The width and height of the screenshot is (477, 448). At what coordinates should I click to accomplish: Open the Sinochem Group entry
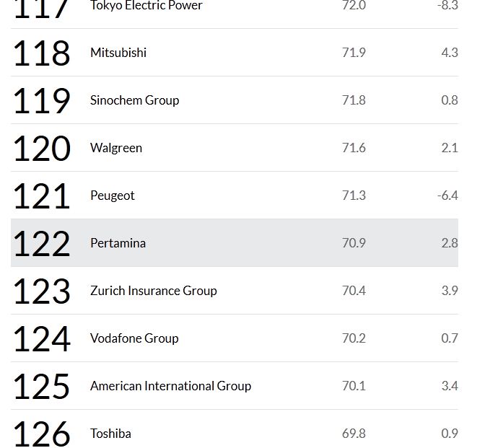pyautogui.click(x=134, y=100)
